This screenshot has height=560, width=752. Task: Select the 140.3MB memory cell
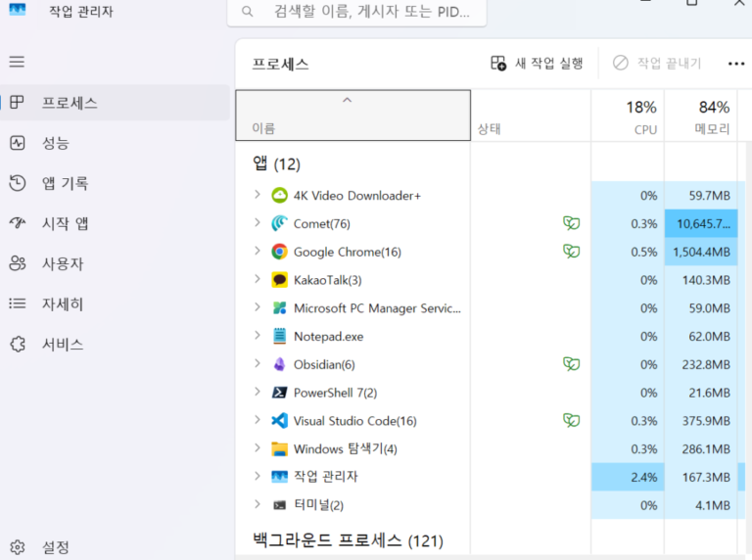click(701, 280)
